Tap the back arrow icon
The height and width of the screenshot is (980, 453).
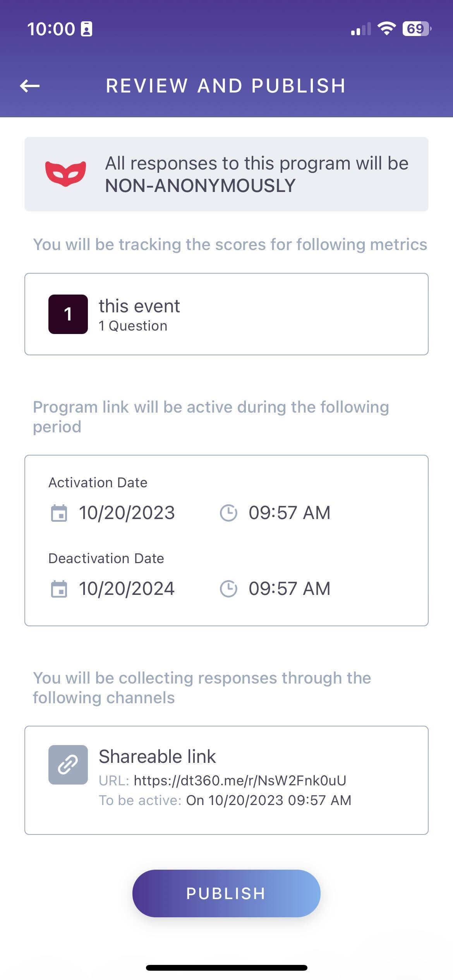click(x=30, y=86)
